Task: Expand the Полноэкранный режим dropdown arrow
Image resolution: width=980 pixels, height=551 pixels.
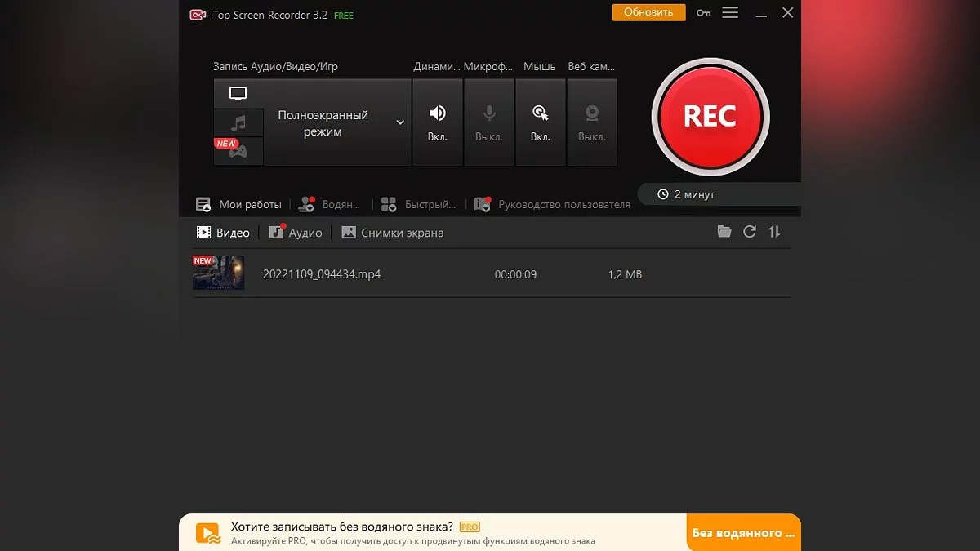Action: click(400, 122)
